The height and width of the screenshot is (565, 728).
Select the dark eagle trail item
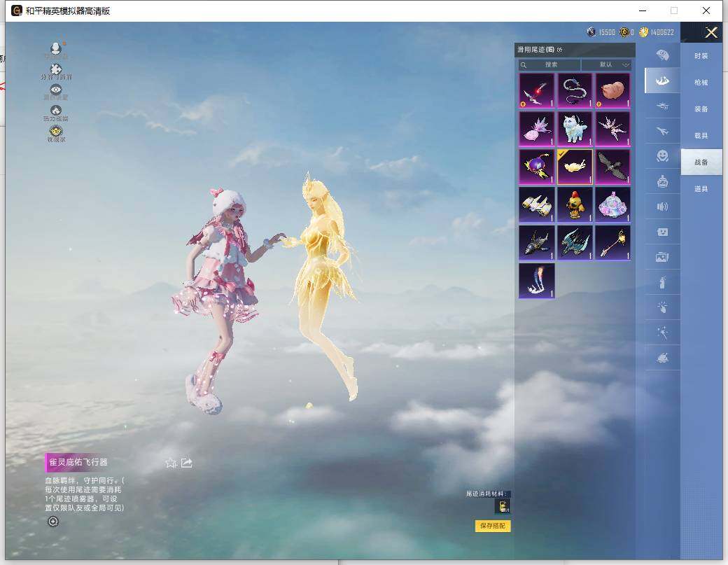(613, 167)
